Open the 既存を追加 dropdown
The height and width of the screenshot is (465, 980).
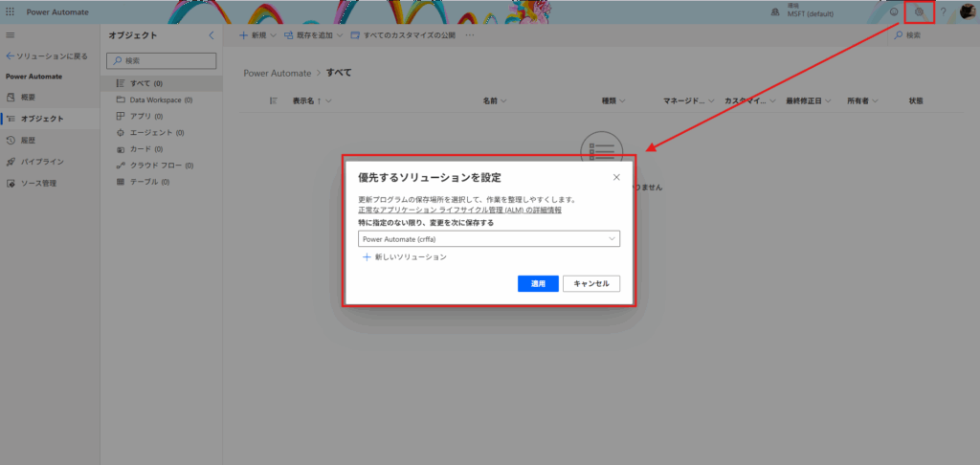314,35
